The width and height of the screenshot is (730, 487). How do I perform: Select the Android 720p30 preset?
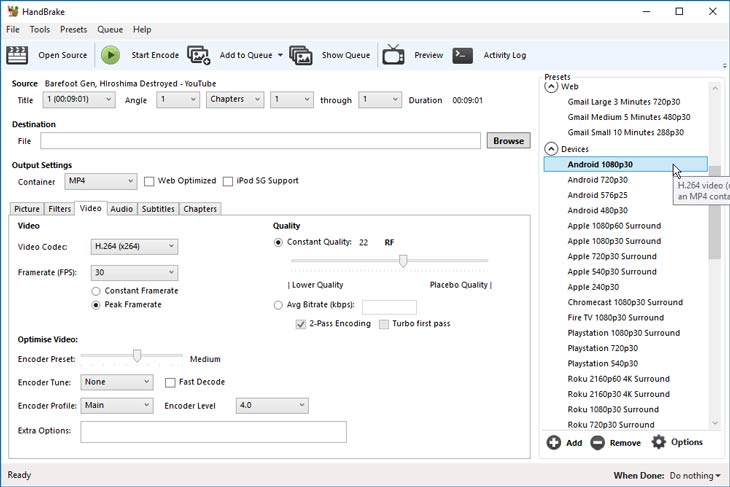[x=597, y=180]
